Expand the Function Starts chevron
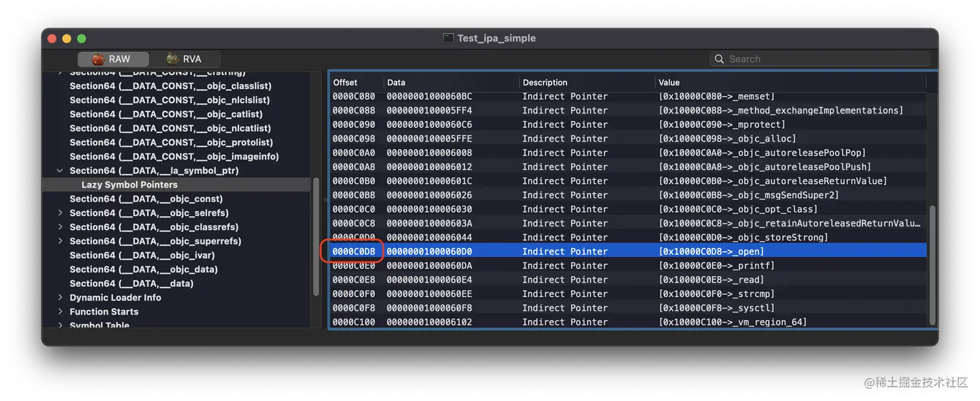980x401 pixels. 60,312
